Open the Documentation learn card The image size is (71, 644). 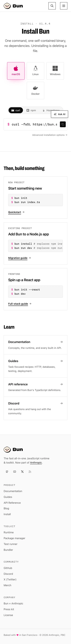[35, 345]
